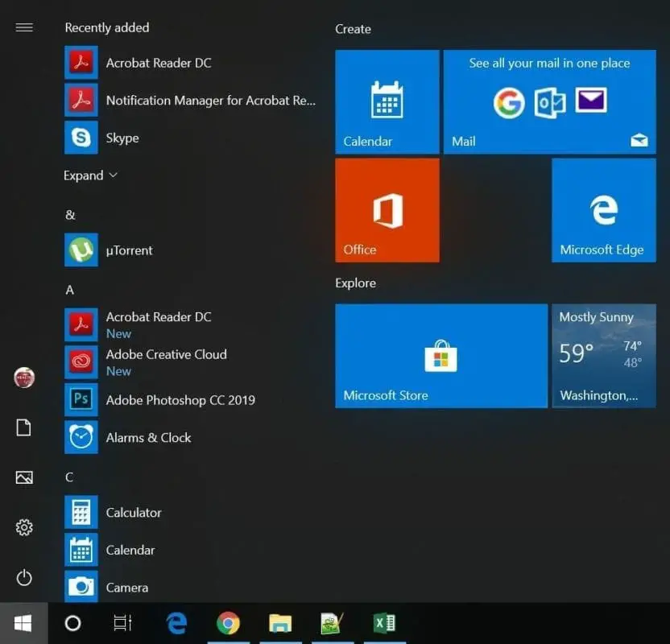Image resolution: width=670 pixels, height=644 pixels.
Task: Open Pictures from the left rail
Action: coord(24,477)
